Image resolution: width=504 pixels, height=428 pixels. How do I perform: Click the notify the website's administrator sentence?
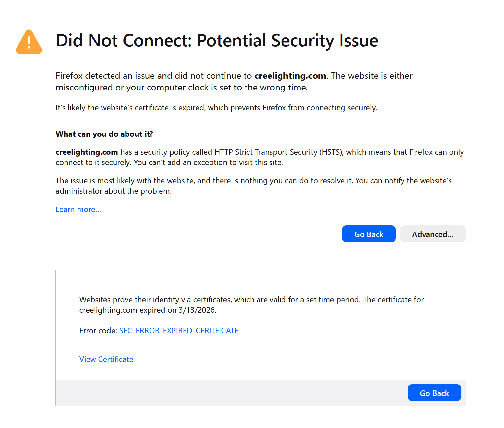coord(403,181)
